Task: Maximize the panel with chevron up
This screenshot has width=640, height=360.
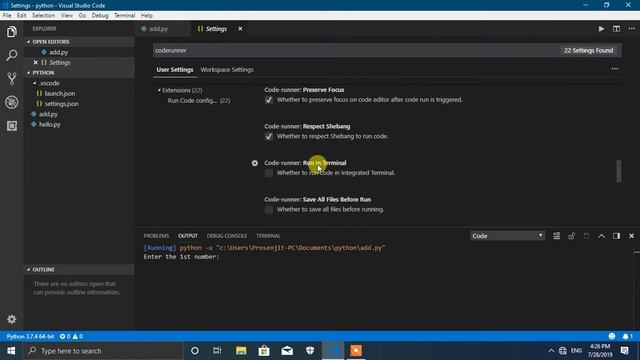Action: pyautogui.click(x=601, y=236)
